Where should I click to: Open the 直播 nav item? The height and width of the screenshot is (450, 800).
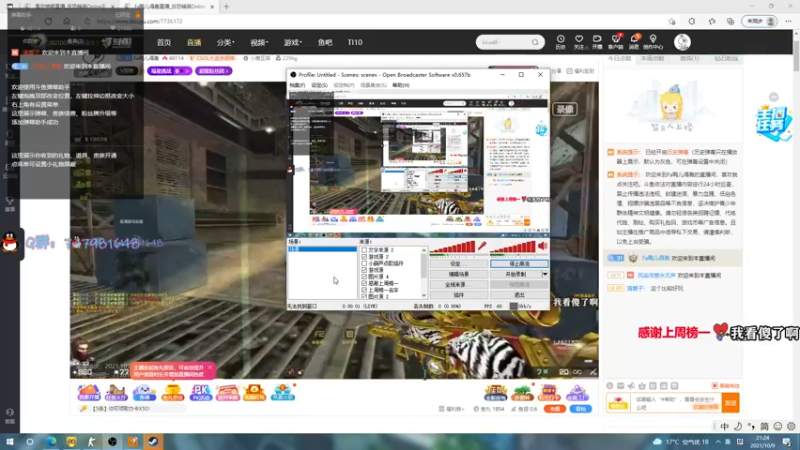pos(194,42)
